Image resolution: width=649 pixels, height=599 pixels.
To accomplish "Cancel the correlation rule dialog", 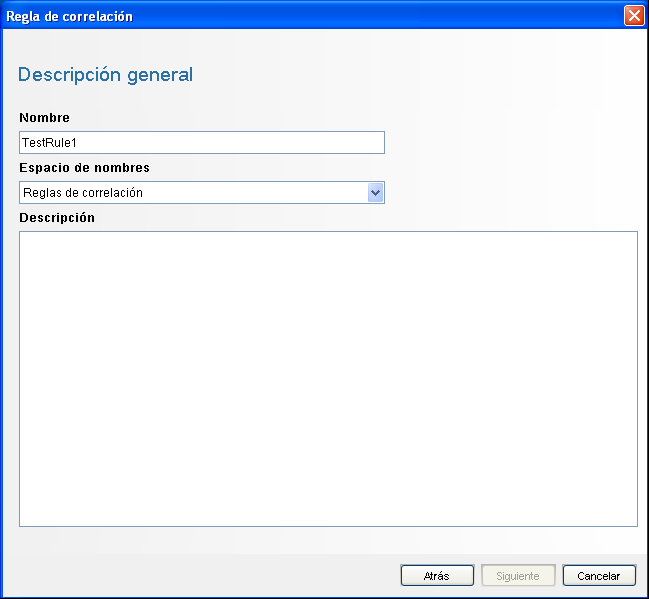I will [599, 575].
